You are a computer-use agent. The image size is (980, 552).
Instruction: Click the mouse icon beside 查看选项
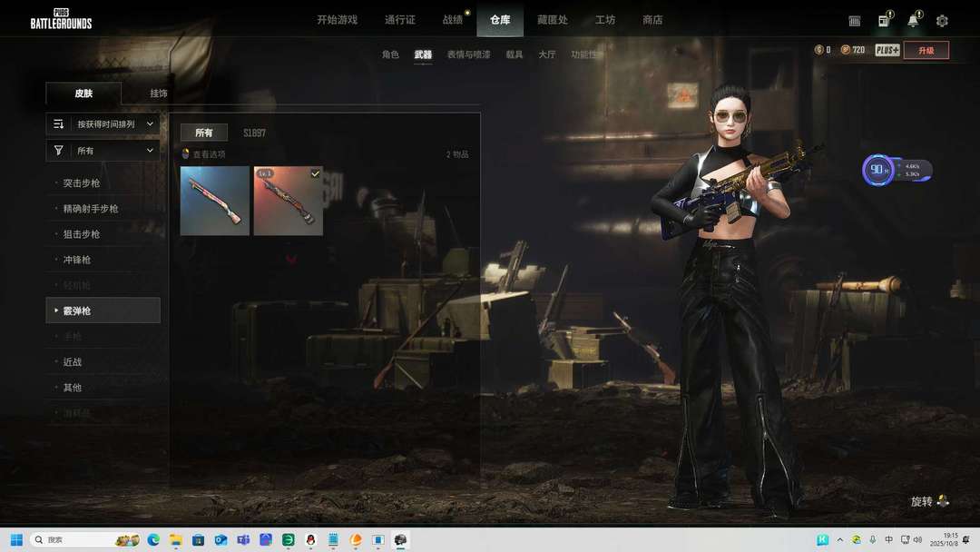click(185, 153)
